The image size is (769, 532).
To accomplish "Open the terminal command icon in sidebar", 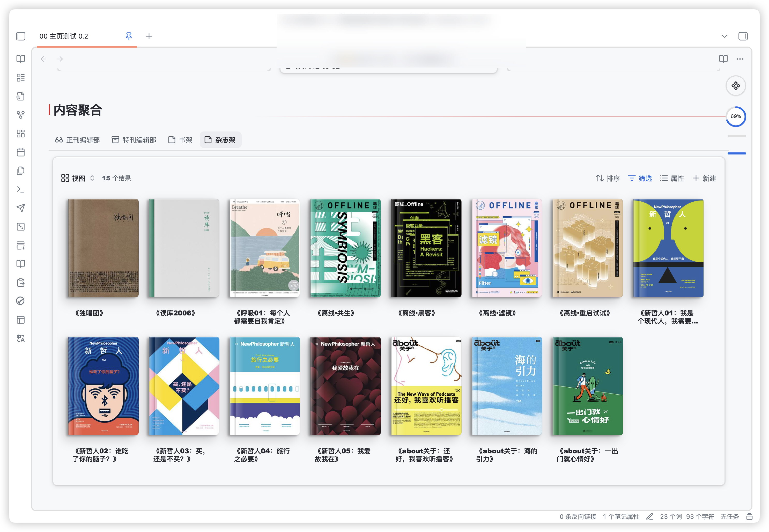I will coord(21,190).
